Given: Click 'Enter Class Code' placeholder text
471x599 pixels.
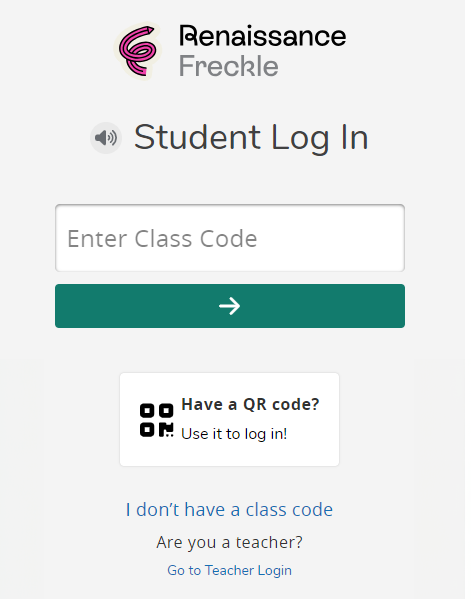Looking at the screenshot, I should click(x=162, y=239).
